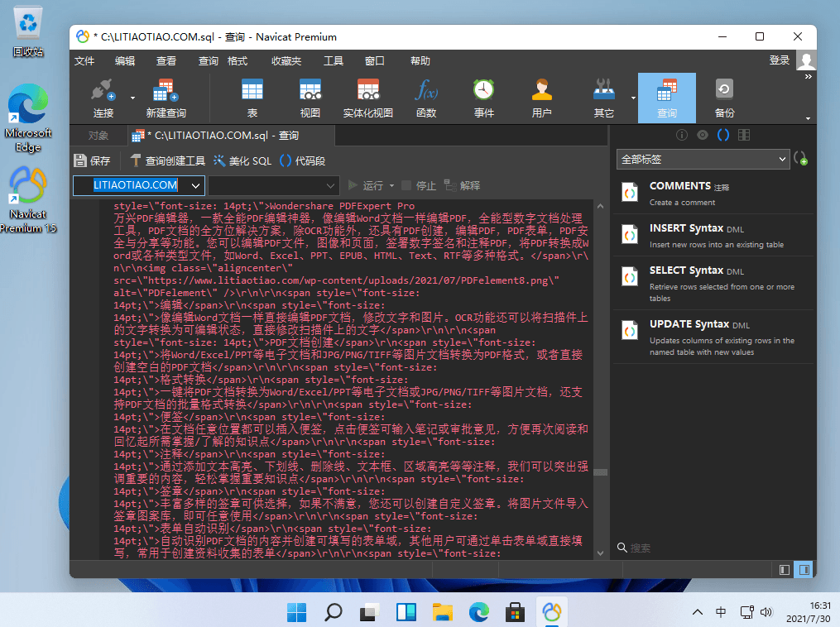840x627 pixels.
Task: Click the editor scrollbar up arrow
Action: pyautogui.click(x=601, y=206)
